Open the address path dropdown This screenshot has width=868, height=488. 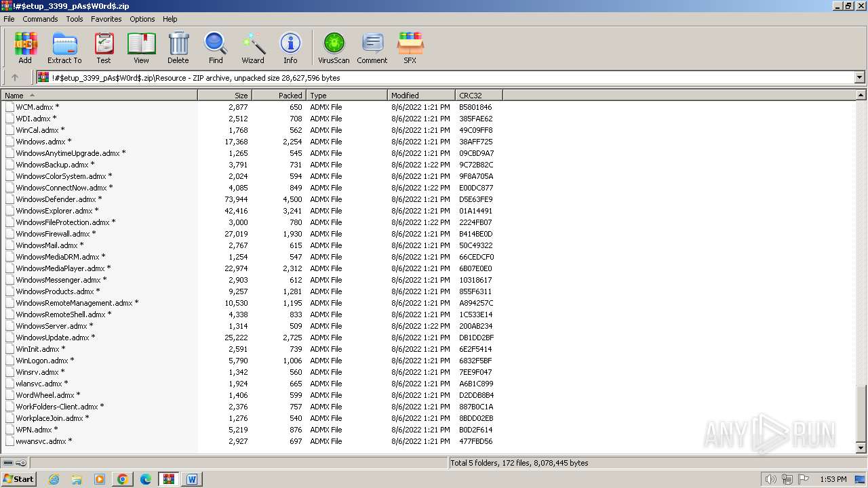859,77
